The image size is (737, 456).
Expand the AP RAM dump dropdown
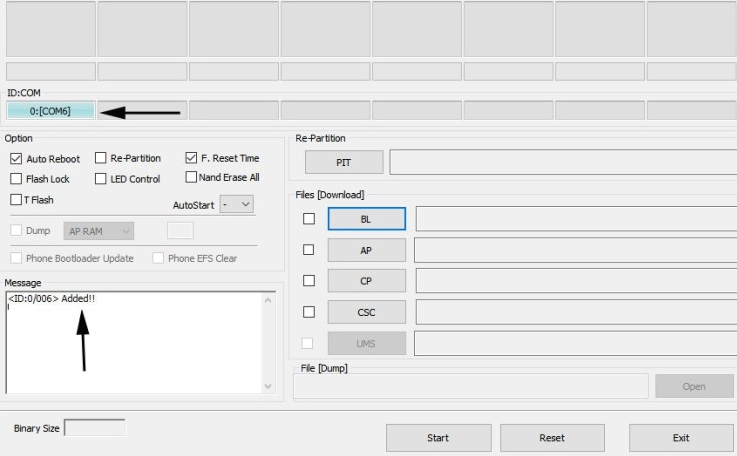[99, 231]
